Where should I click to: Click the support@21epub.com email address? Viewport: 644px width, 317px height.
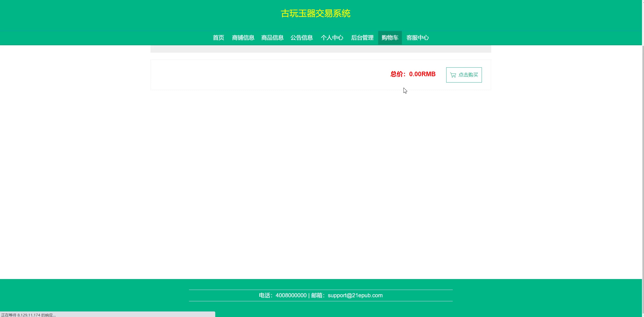pos(355,295)
